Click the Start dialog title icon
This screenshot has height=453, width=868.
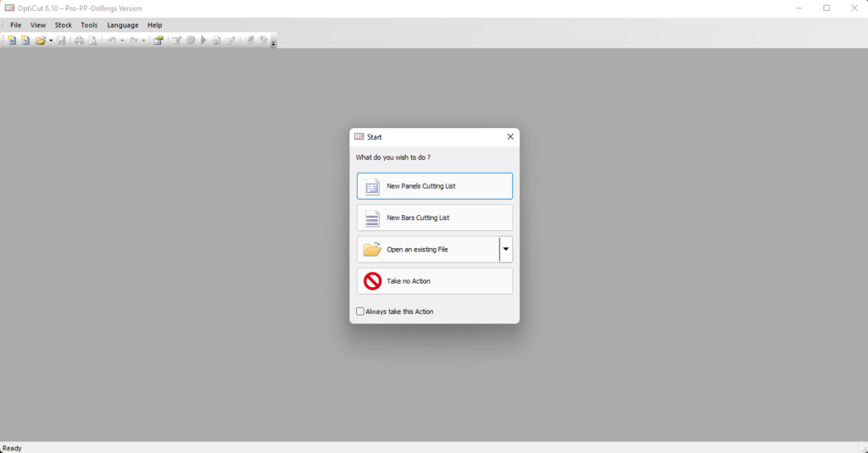pos(359,136)
